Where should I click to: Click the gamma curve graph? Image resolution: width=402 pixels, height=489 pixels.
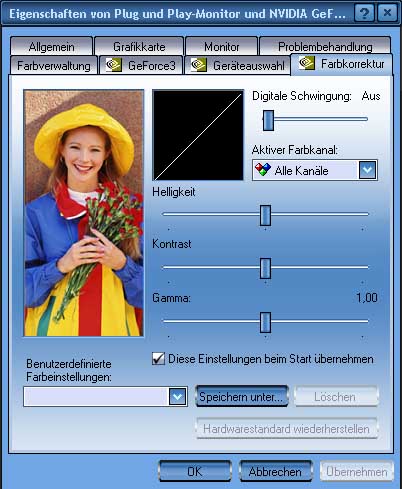pos(198,135)
